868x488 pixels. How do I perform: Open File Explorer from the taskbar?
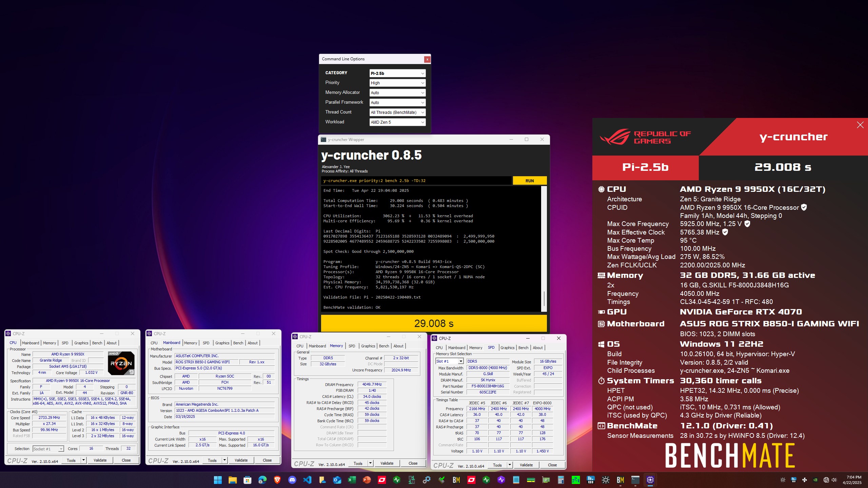click(x=233, y=480)
